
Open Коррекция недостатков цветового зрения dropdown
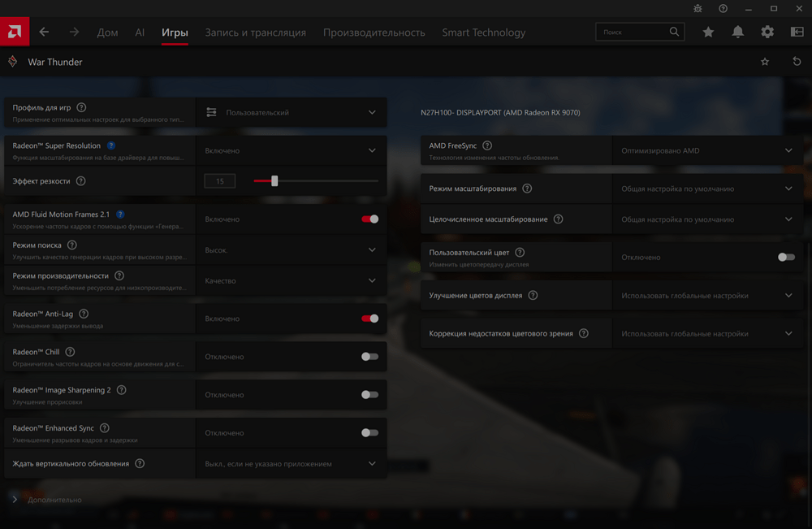(x=707, y=334)
